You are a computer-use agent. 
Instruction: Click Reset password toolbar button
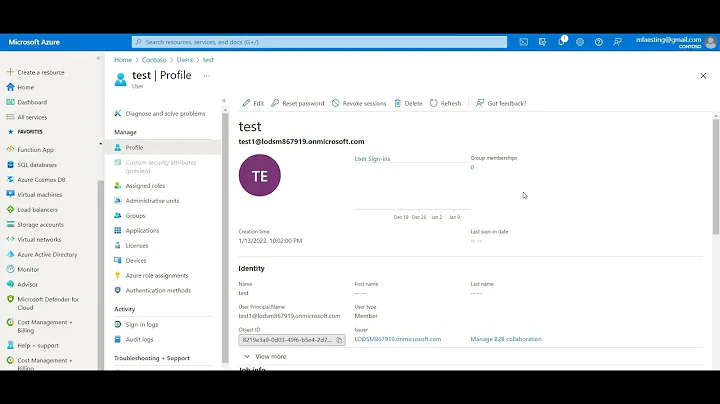[298, 103]
